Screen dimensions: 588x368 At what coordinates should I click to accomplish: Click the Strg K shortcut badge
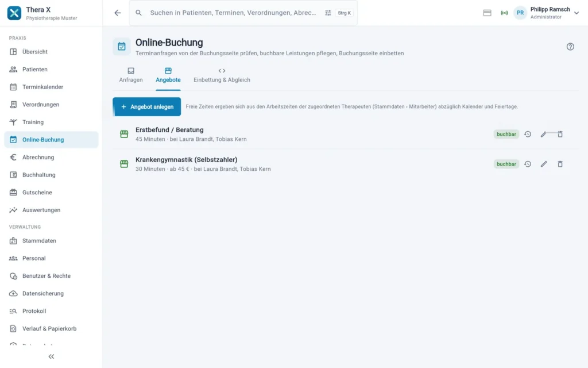345,13
